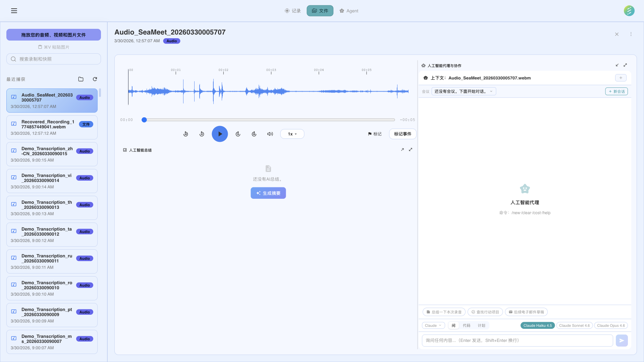The width and height of the screenshot is (644, 362).
Task: Click the send message arrow button
Action: 622,341
